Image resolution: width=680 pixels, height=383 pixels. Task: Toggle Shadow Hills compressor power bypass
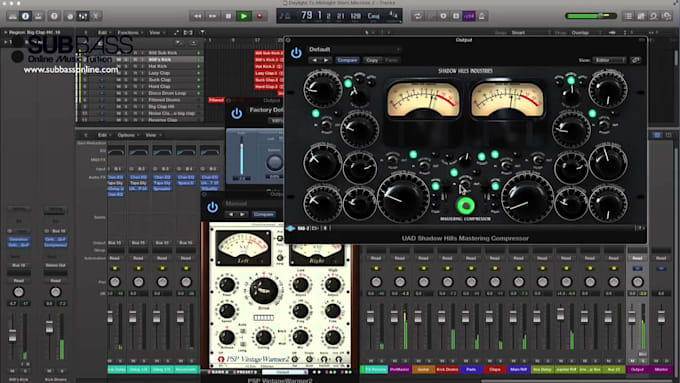click(296, 53)
